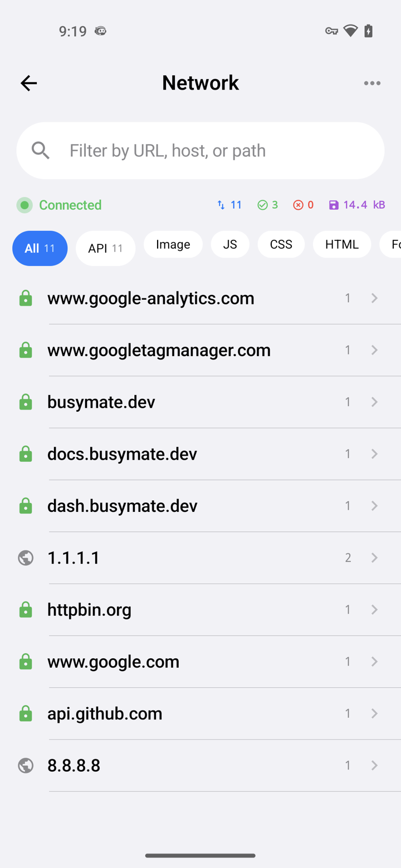Image resolution: width=401 pixels, height=868 pixels.
Task: Expand 8.8.8.8 row chevron
Action: click(x=374, y=766)
